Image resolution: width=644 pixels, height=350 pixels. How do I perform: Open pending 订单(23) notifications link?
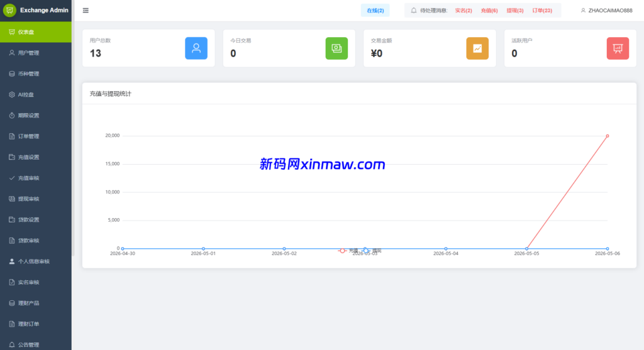(x=542, y=10)
